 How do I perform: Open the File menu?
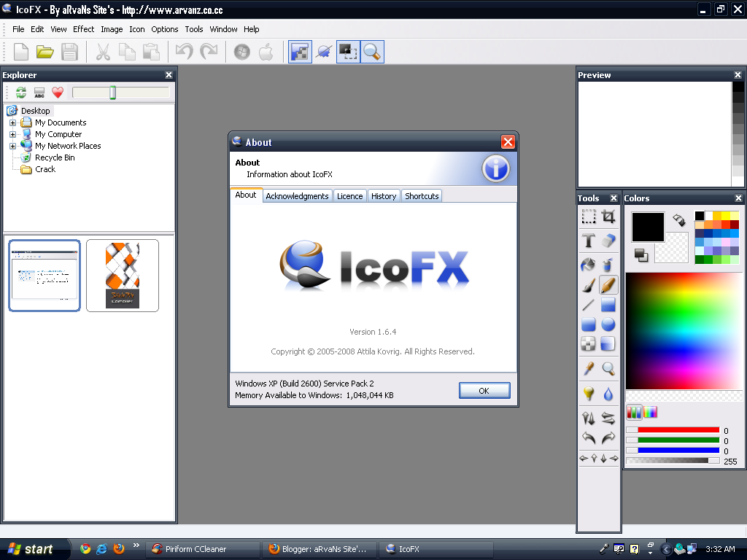point(18,29)
